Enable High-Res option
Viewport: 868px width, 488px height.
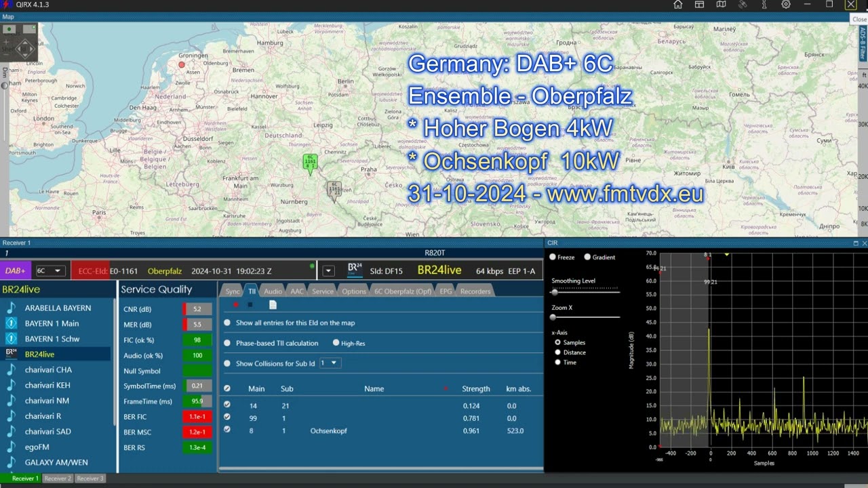tap(336, 343)
